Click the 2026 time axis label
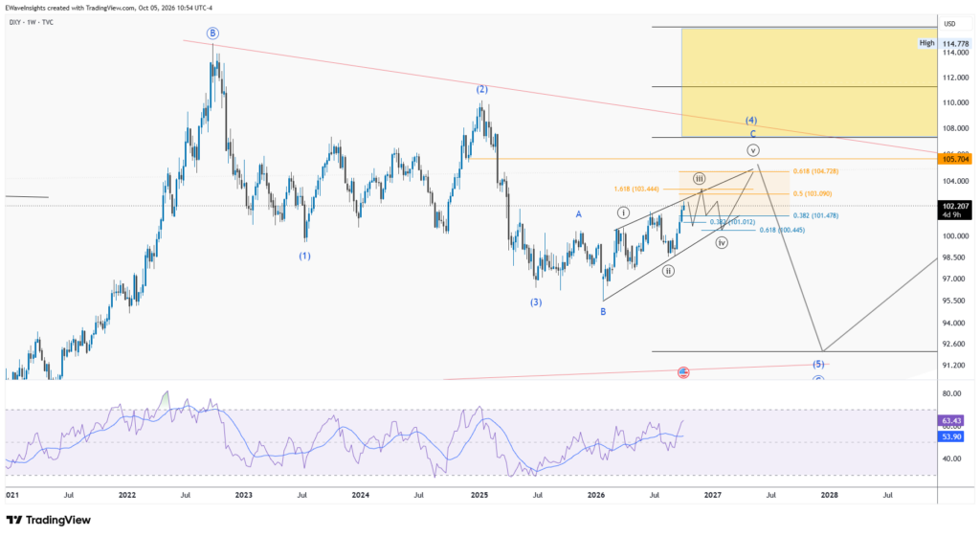 click(x=596, y=495)
